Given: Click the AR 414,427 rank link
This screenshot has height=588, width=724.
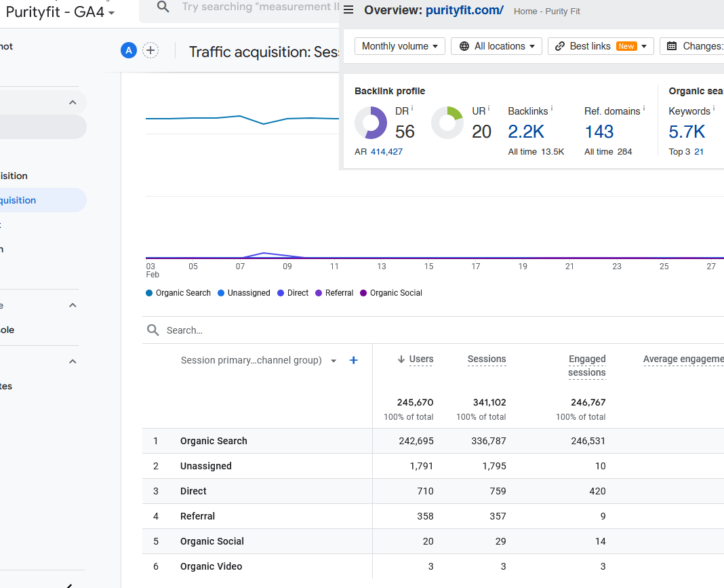Looking at the screenshot, I should [386, 151].
